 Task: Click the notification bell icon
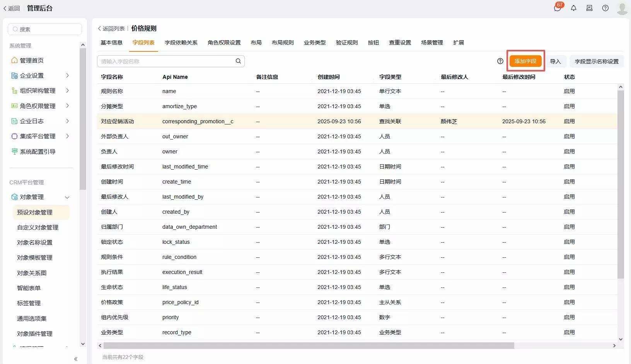[x=573, y=8]
